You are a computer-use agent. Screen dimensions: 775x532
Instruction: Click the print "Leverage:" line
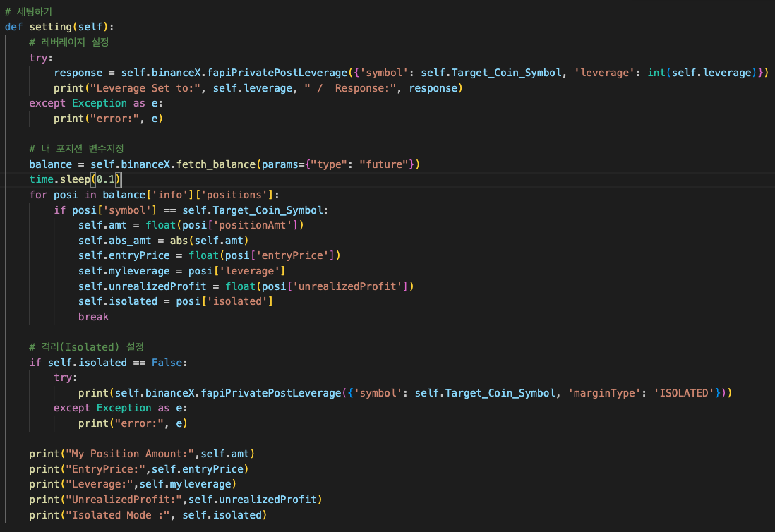click(x=133, y=484)
